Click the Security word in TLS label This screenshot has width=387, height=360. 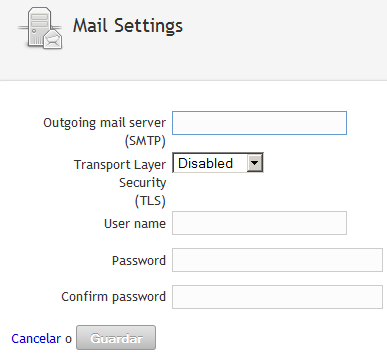click(142, 183)
